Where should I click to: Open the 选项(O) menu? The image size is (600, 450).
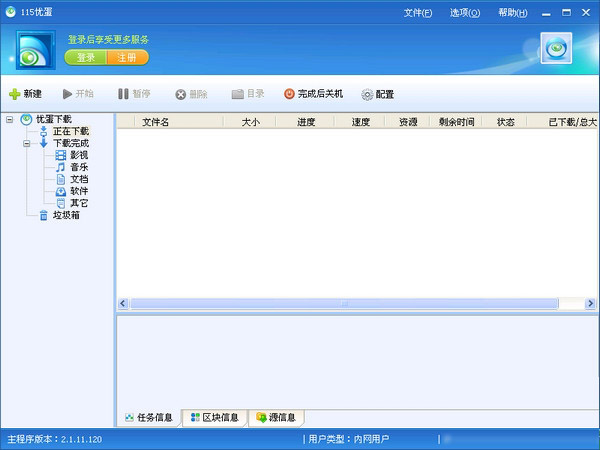click(465, 13)
